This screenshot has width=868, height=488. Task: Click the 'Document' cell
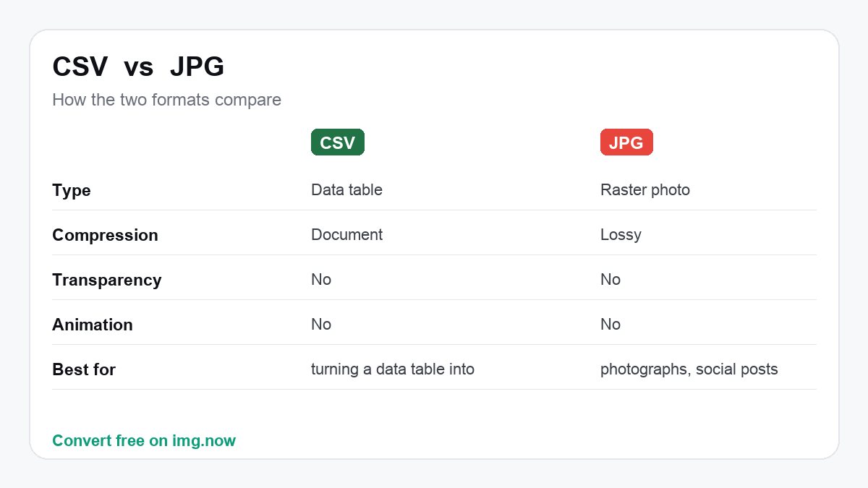(x=346, y=235)
